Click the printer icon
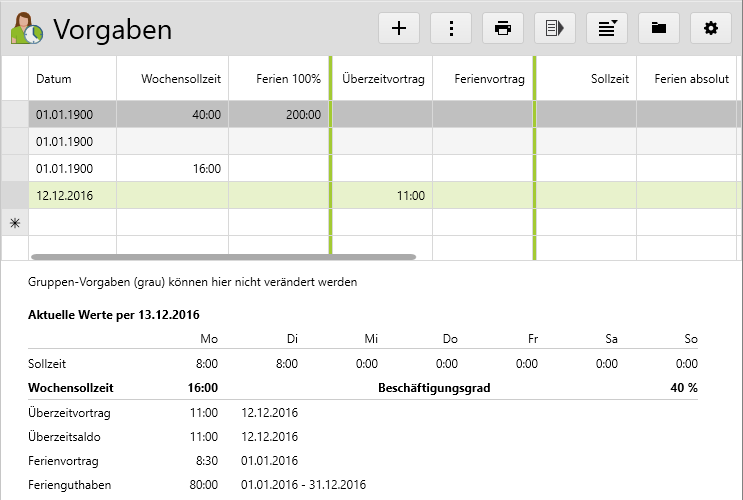The image size is (743, 500). coord(503,28)
